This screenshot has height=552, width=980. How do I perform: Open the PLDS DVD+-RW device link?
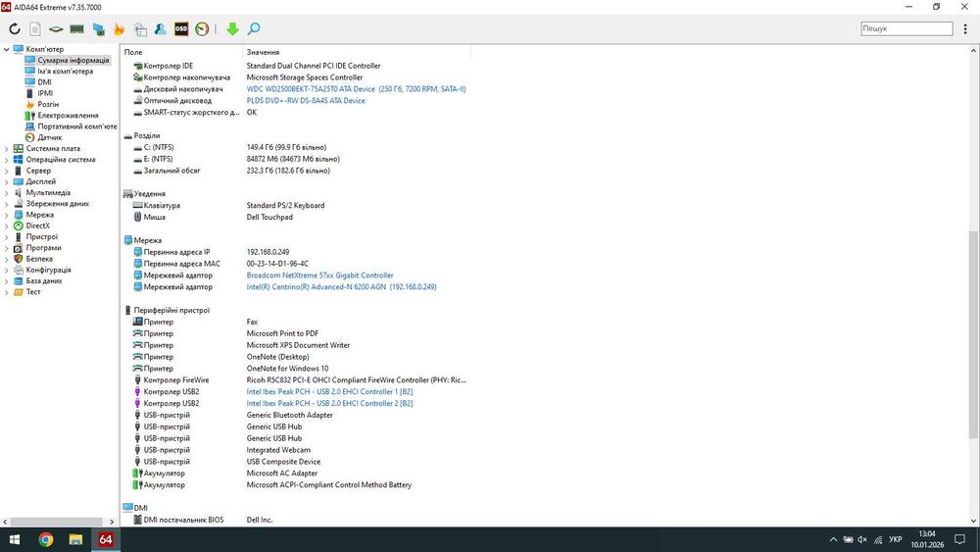click(x=306, y=101)
